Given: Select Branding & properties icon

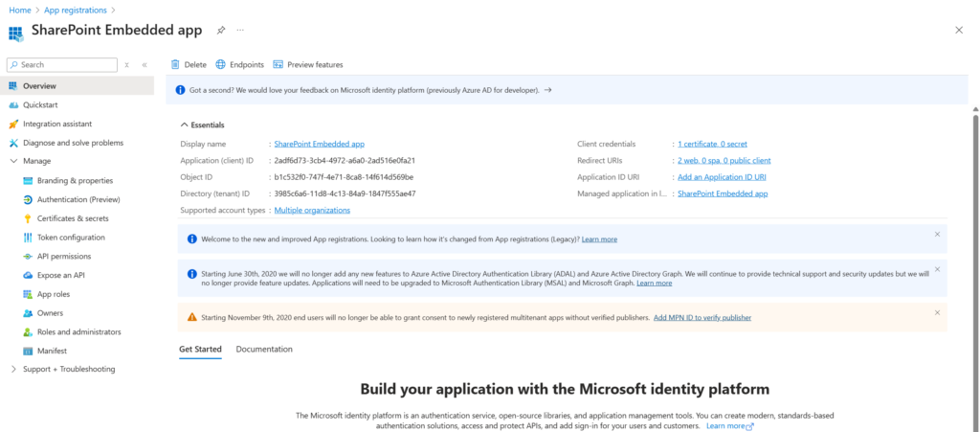Looking at the screenshot, I should pyautogui.click(x=28, y=181).
